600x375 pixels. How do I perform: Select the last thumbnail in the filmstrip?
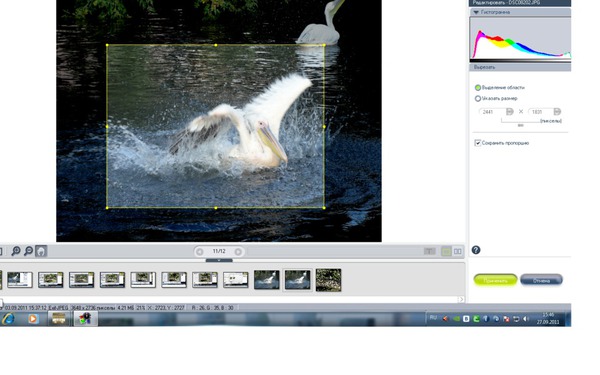[328, 280]
